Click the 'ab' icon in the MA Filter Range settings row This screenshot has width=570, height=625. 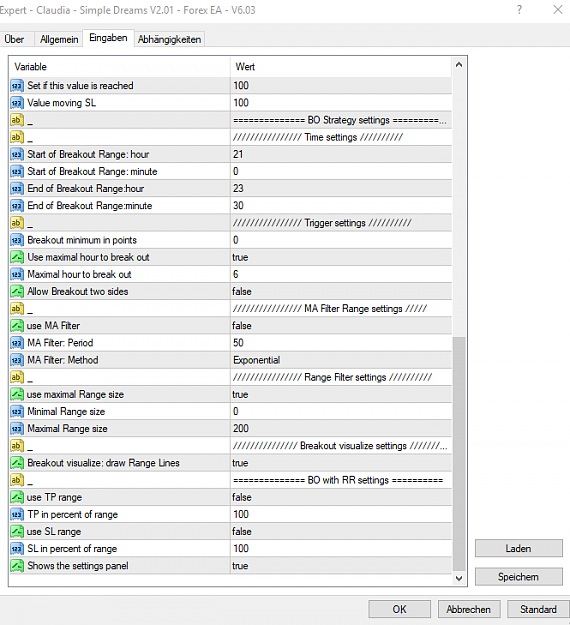click(x=17, y=309)
